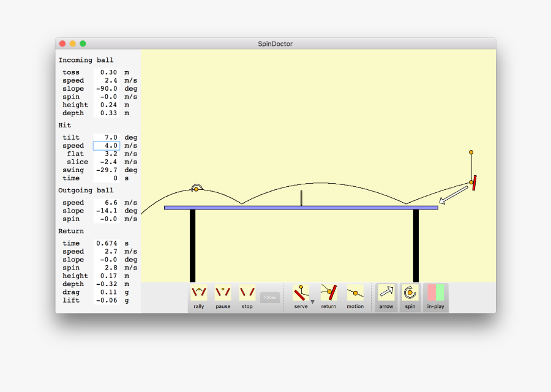
Task: Select the Hit swing angle field
Action: pyautogui.click(x=107, y=170)
